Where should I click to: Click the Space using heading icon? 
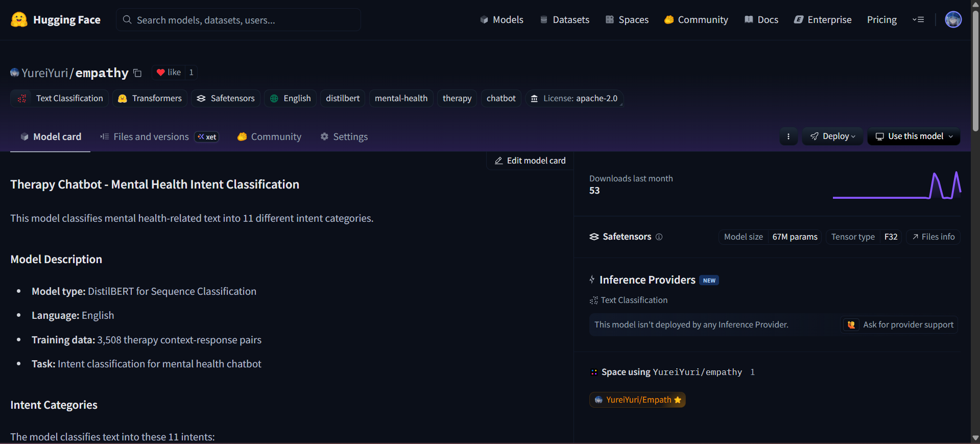click(594, 372)
